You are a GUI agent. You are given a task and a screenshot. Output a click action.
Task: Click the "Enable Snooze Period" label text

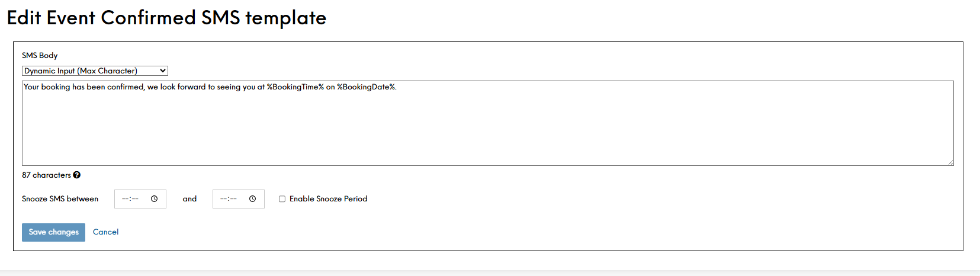tap(328, 199)
